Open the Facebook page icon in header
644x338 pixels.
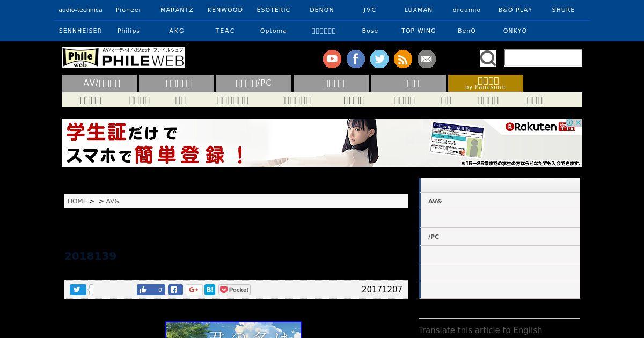[x=356, y=59]
